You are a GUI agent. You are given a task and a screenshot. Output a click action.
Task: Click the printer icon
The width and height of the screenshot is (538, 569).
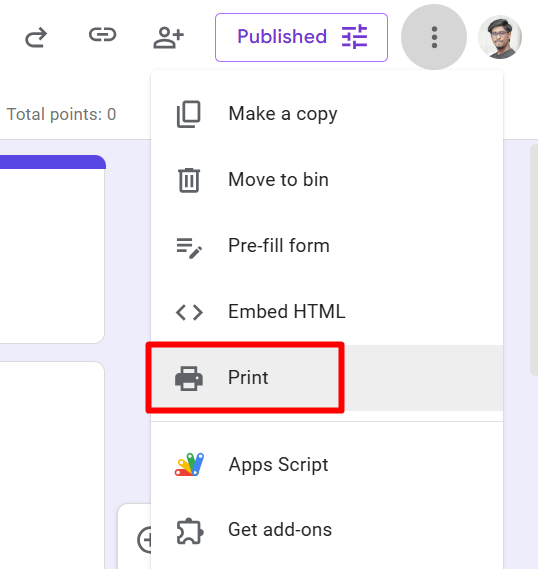(x=189, y=378)
